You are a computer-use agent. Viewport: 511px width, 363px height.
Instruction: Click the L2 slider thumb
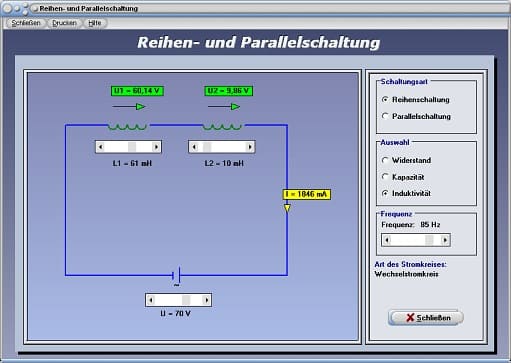tap(207, 147)
